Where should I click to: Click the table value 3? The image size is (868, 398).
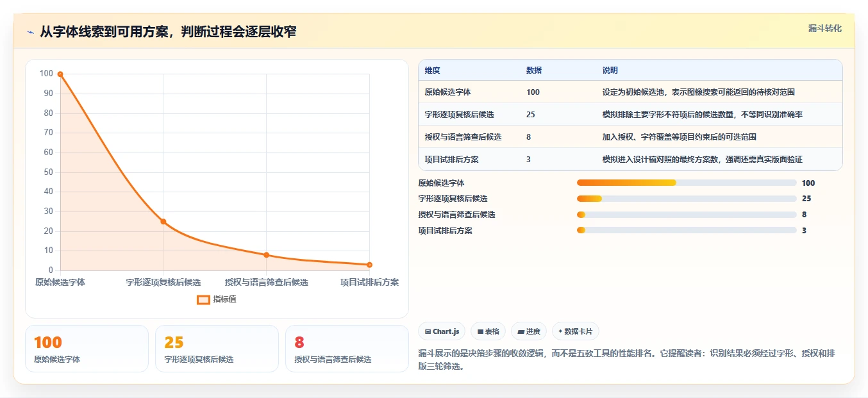click(x=528, y=160)
